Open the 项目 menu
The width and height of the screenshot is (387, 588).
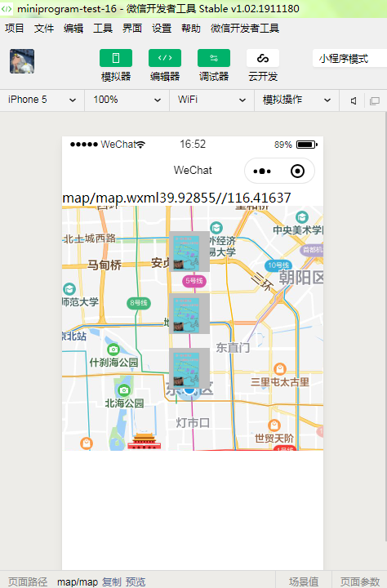point(15,28)
